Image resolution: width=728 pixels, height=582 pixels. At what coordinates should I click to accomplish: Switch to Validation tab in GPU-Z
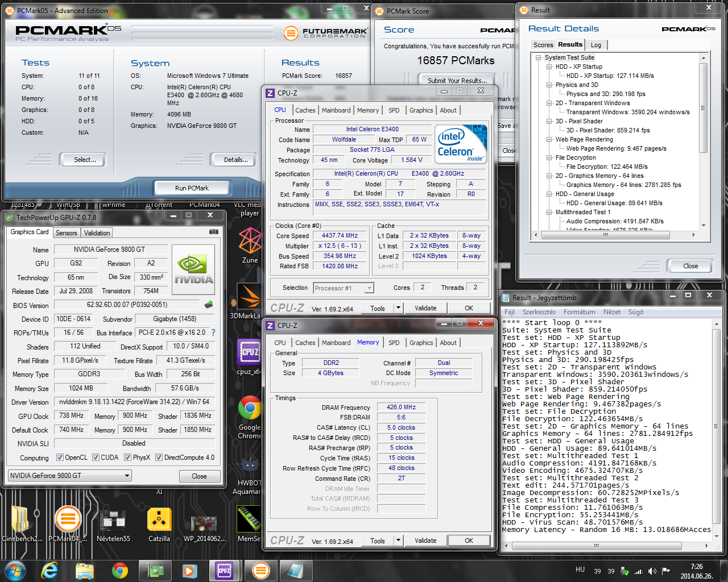(97, 233)
